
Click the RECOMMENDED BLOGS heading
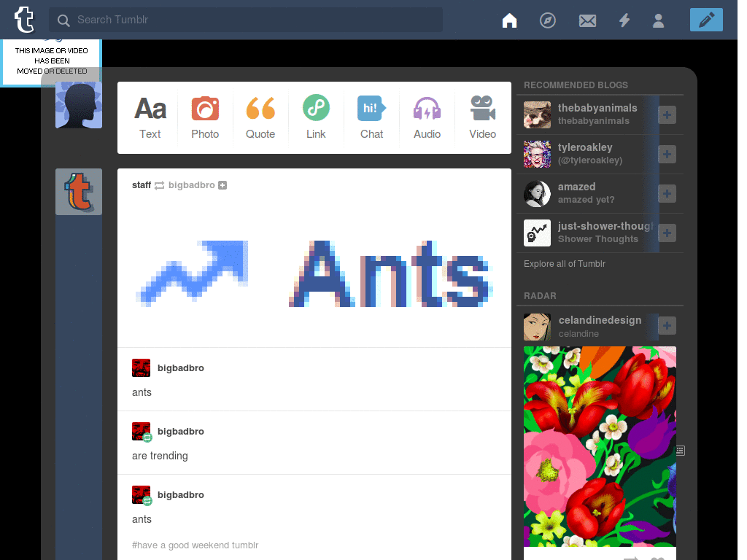[576, 85]
